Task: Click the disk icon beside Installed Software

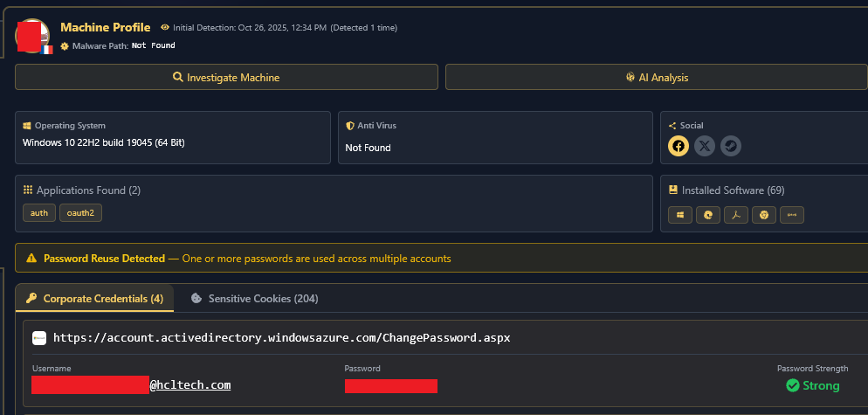Action: coord(673,190)
